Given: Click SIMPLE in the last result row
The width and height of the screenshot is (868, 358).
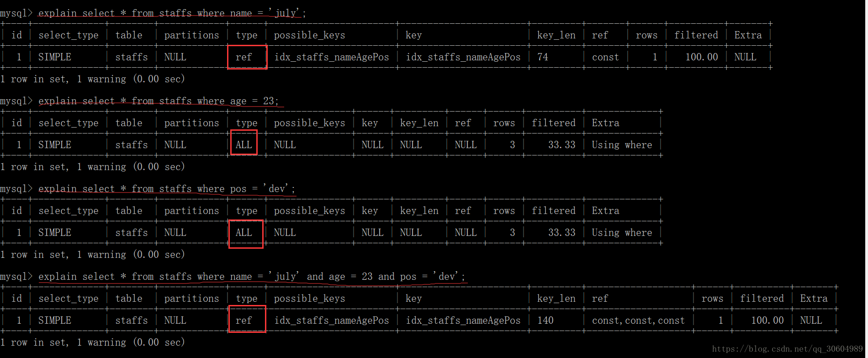Looking at the screenshot, I should (x=55, y=320).
